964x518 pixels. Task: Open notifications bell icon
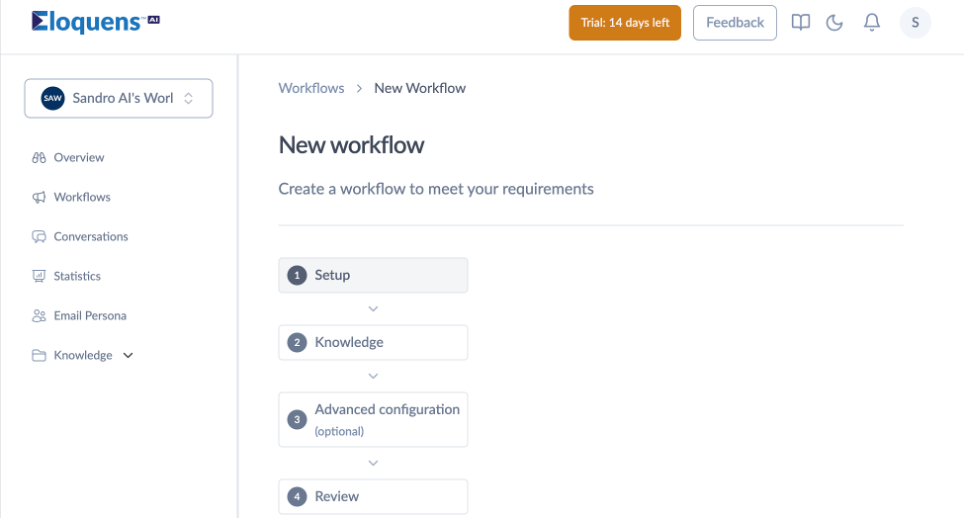pos(872,23)
